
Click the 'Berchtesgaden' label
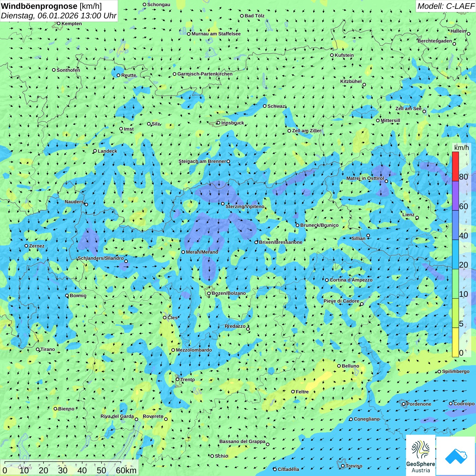pos(435,41)
